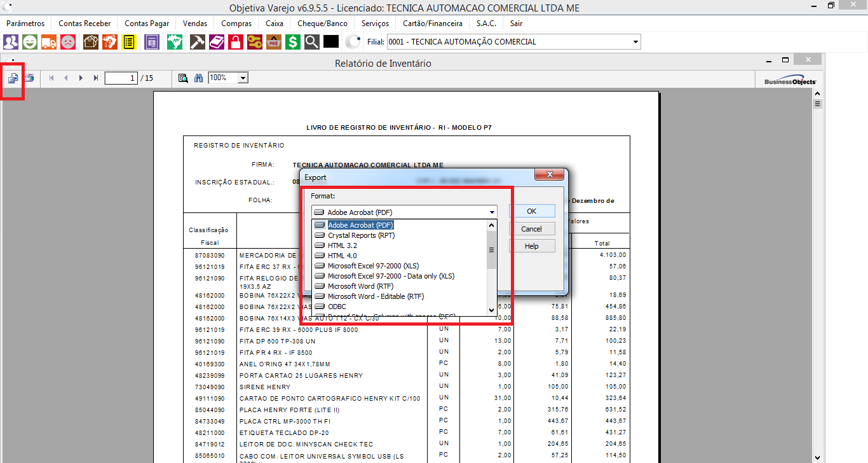
Task: Open the green NF map icon
Action: click(x=175, y=42)
